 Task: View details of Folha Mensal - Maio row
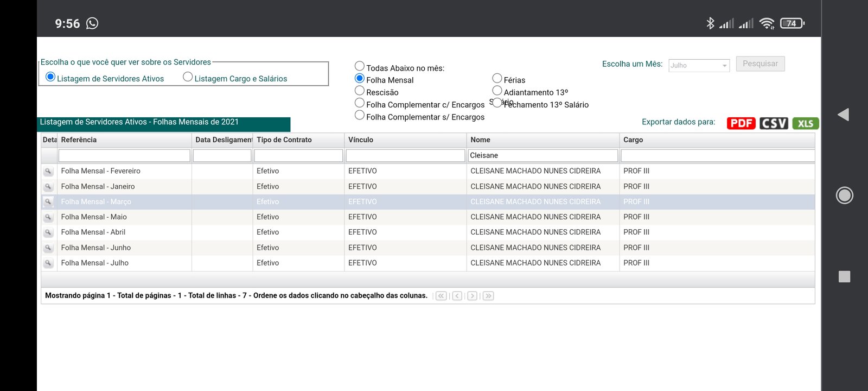point(48,217)
